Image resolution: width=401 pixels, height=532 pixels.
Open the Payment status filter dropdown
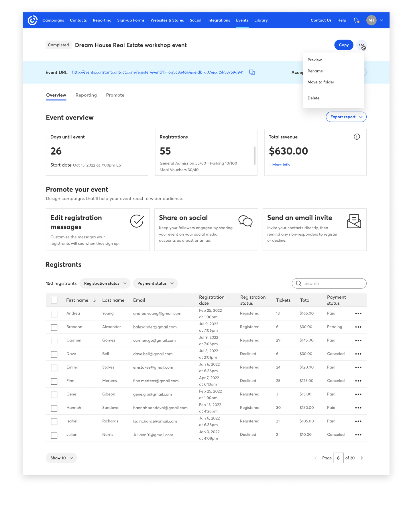point(155,283)
